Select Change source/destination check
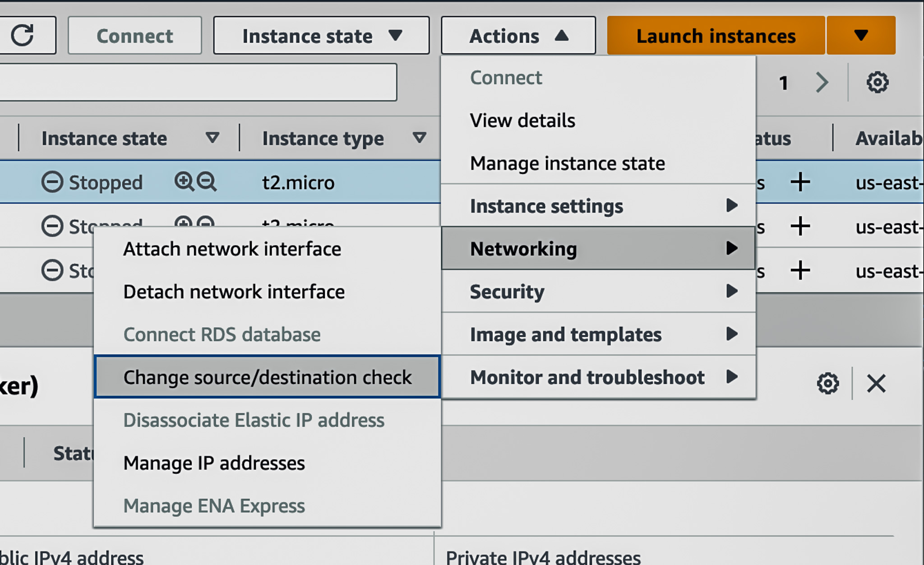 coord(267,377)
